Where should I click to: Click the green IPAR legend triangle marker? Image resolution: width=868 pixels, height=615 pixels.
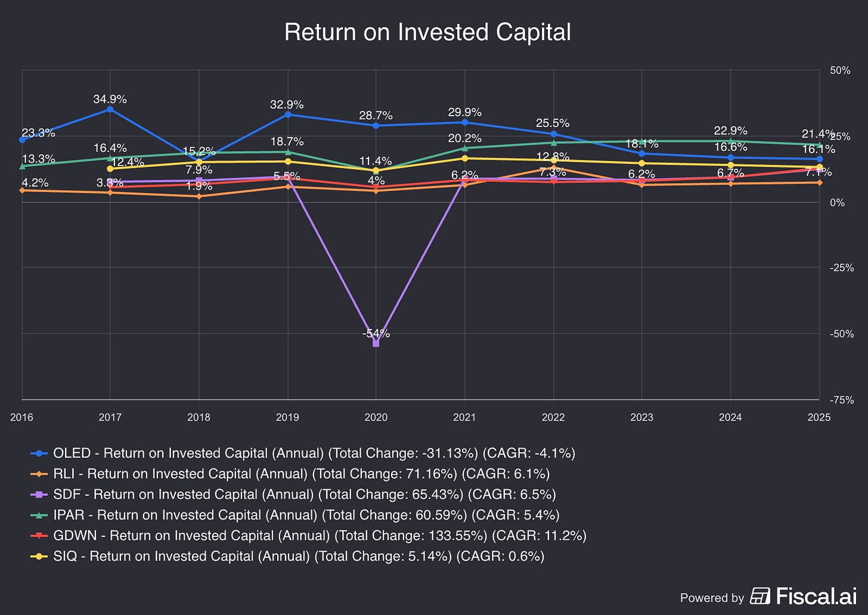point(39,515)
